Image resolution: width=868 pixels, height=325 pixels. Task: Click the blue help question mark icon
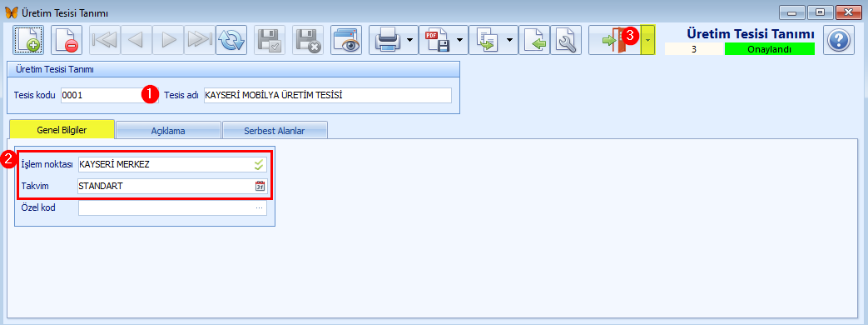point(839,40)
